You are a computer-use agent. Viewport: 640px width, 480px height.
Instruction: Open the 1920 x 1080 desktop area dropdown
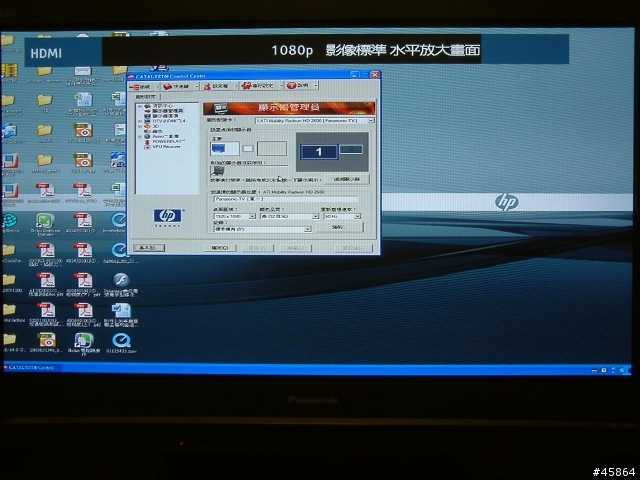tap(234, 216)
